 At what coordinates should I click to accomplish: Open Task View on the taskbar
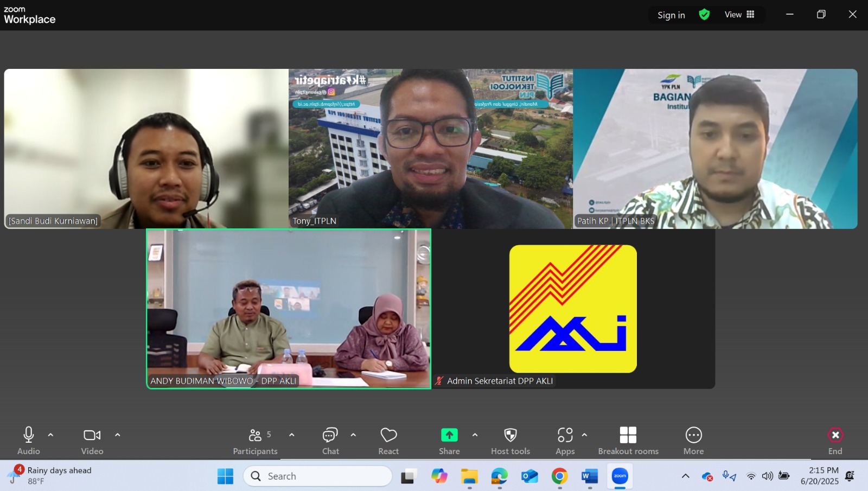409,476
